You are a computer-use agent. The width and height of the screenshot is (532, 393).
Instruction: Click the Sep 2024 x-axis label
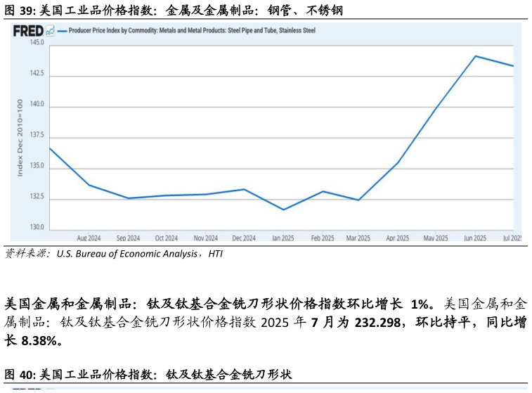(128, 238)
